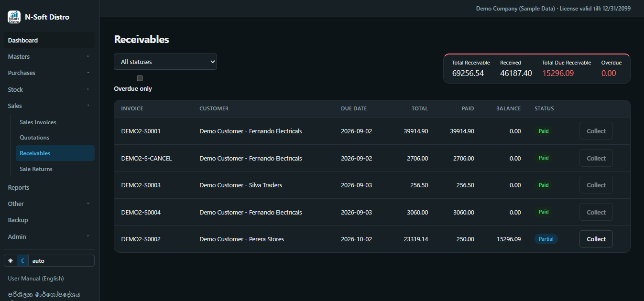
Task: Click the total 2706.00 in the TOTAL column
Action: 417,158
